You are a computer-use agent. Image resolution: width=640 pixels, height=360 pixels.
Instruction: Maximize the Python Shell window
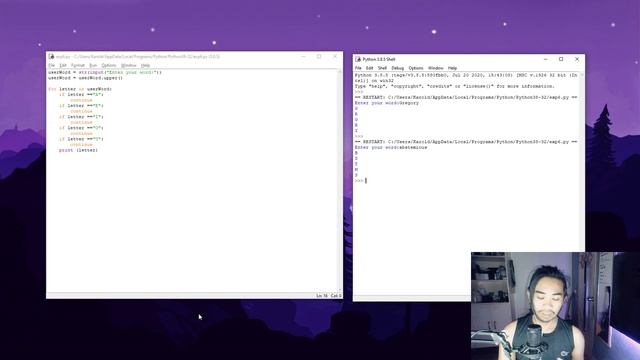coord(561,59)
